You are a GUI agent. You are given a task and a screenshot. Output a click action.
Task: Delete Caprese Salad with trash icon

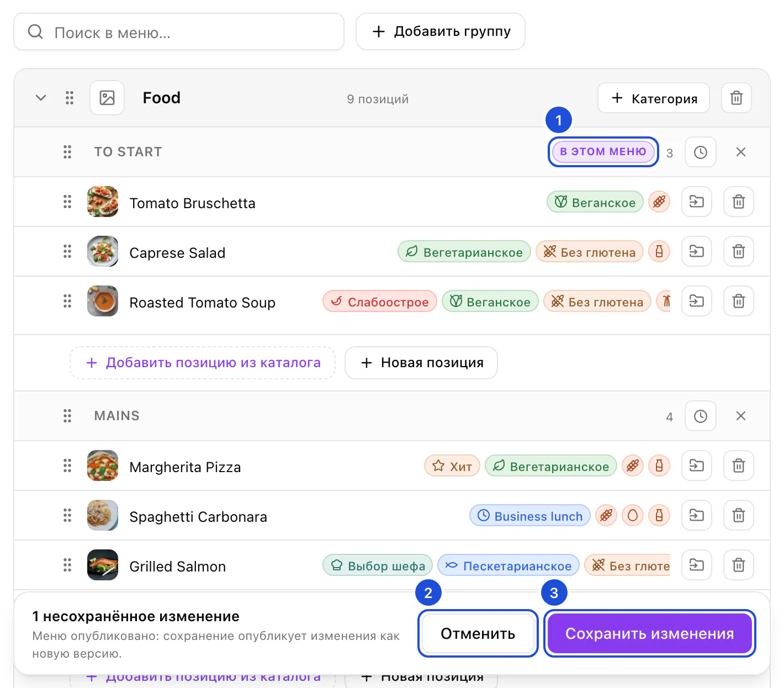(x=739, y=252)
